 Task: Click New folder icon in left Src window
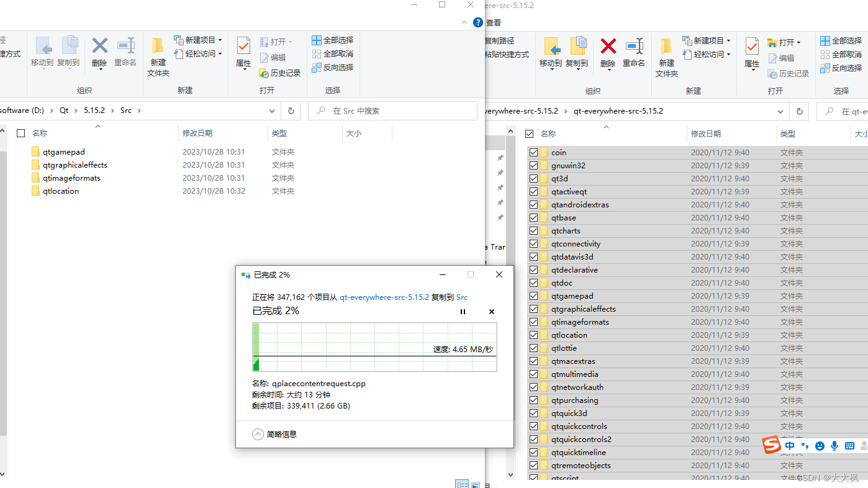pyautogui.click(x=158, y=46)
